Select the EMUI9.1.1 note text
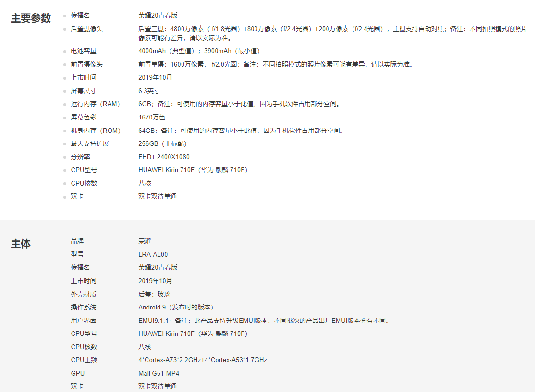The width and height of the screenshot is (535, 392). tap(264, 321)
